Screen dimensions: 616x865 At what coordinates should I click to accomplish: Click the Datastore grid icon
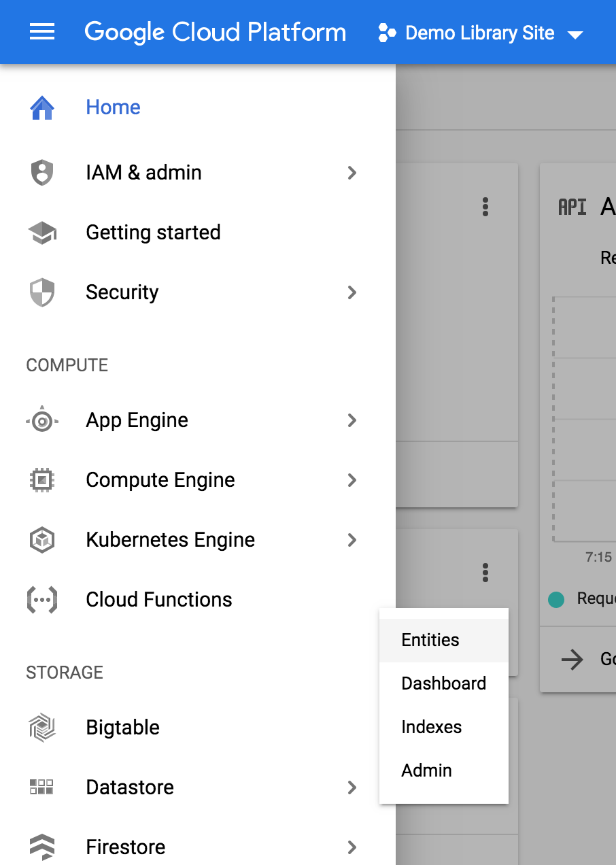[42, 787]
